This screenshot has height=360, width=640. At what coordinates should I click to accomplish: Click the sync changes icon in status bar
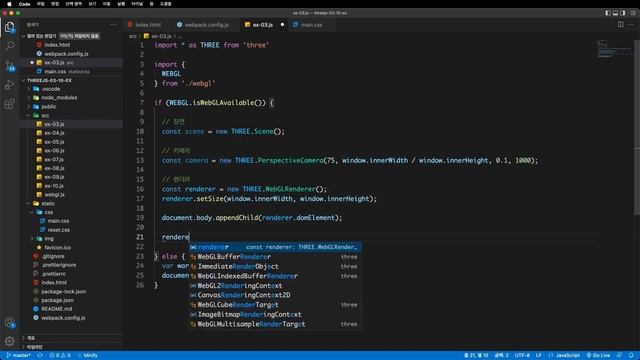(40, 356)
